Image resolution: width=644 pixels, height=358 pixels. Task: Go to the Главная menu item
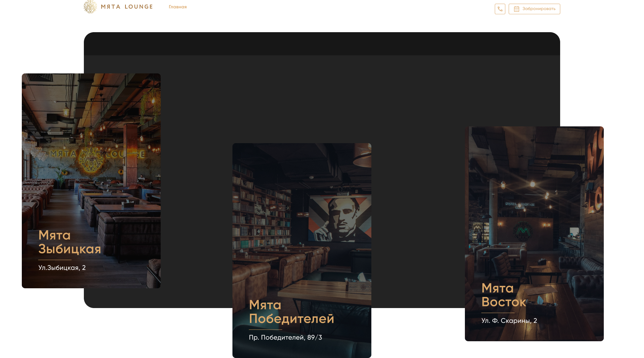(177, 7)
